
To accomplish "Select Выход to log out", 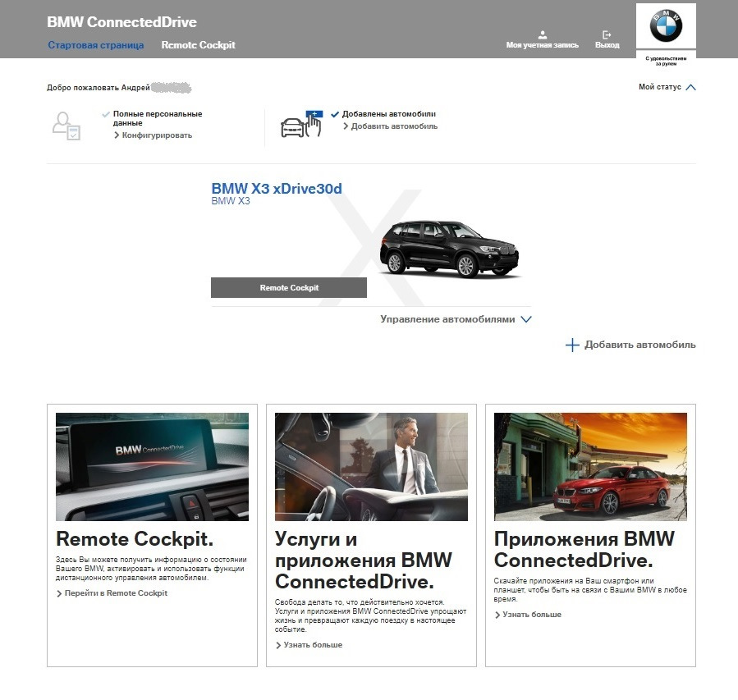I will tap(607, 45).
